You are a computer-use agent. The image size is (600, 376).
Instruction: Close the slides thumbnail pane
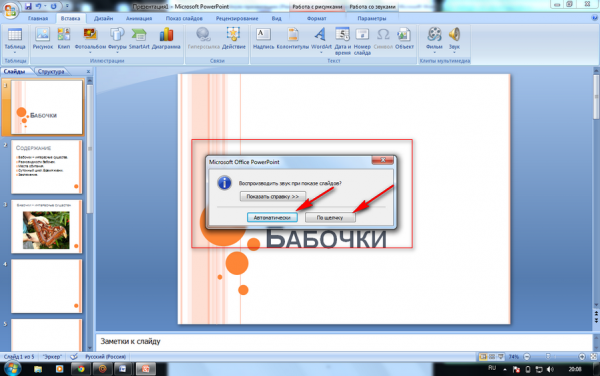[x=88, y=72]
